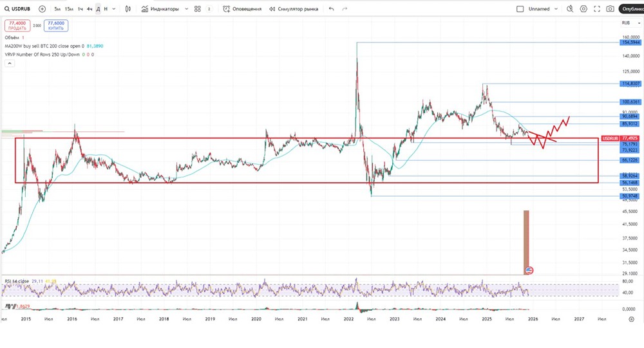
Task: Select the 4ч timeframe
Action: click(90, 8)
